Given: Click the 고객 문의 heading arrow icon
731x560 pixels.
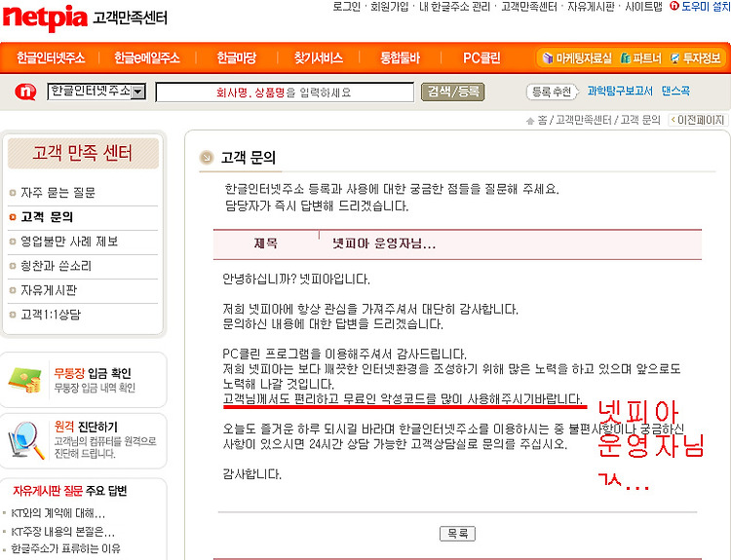Looking at the screenshot, I should 206,158.
